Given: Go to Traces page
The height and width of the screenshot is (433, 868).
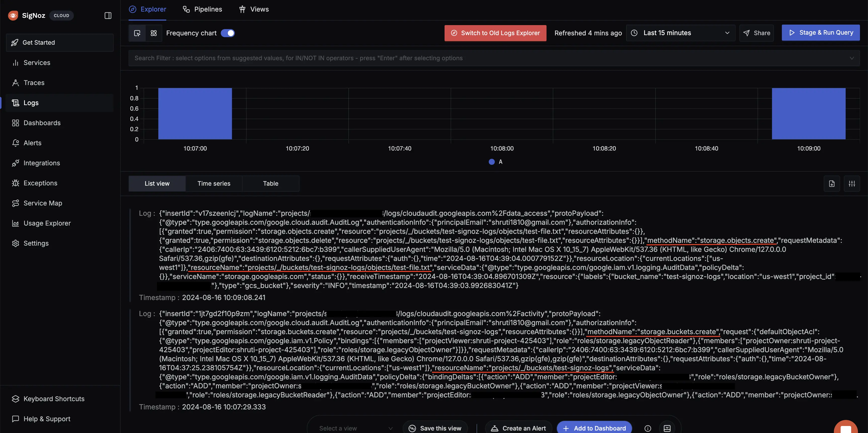Looking at the screenshot, I should [60, 83].
